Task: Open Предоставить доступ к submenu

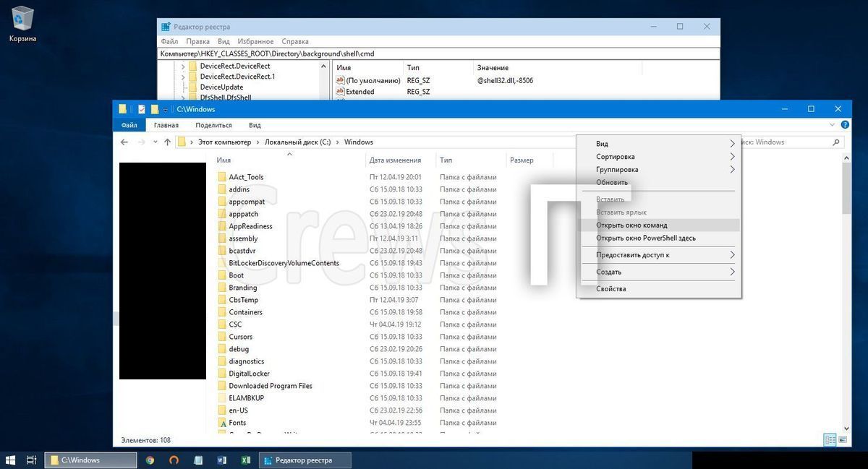Action: coord(658,255)
